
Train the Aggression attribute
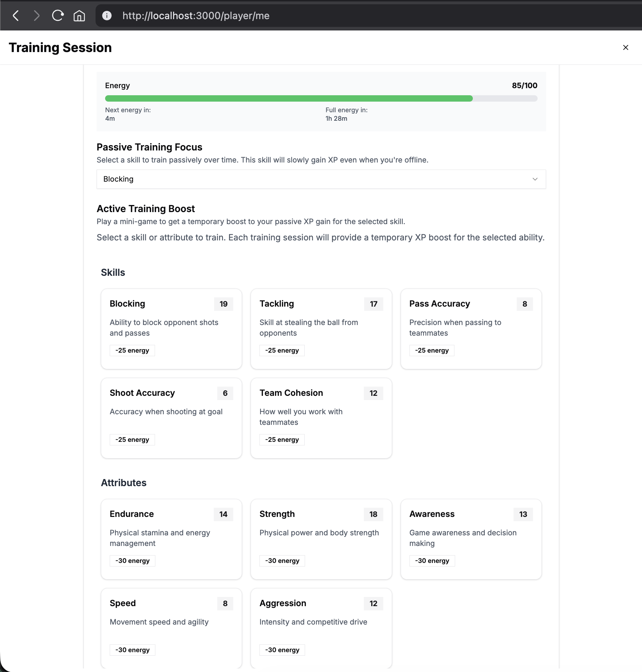[x=321, y=627]
